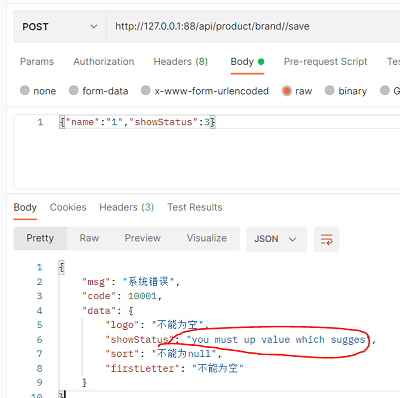400x398 pixels.
Task: Open the Test Results tab
Action: 195,207
